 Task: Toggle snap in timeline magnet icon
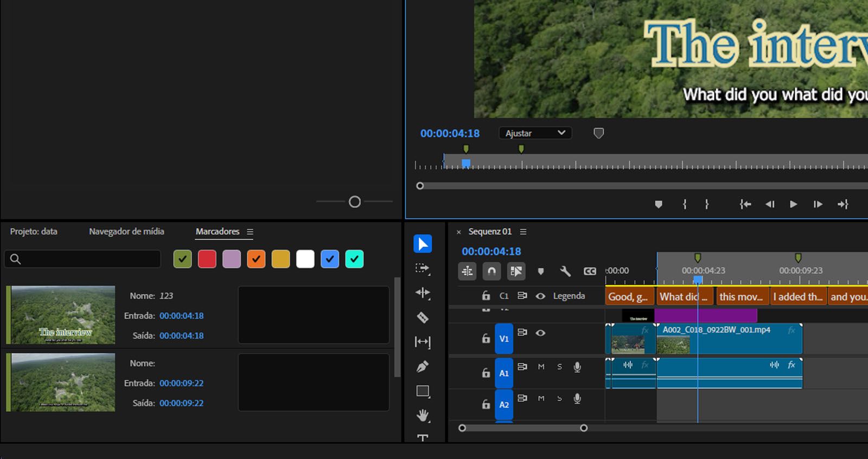[492, 271]
